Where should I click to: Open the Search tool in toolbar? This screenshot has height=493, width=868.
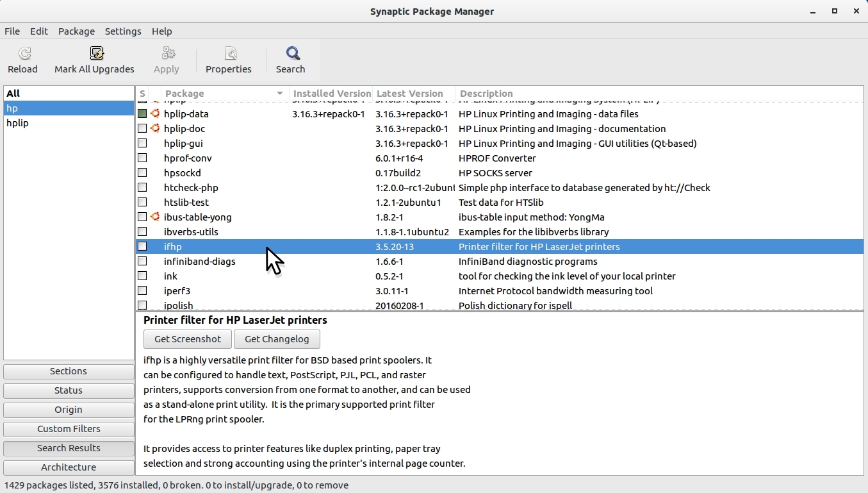[292, 53]
